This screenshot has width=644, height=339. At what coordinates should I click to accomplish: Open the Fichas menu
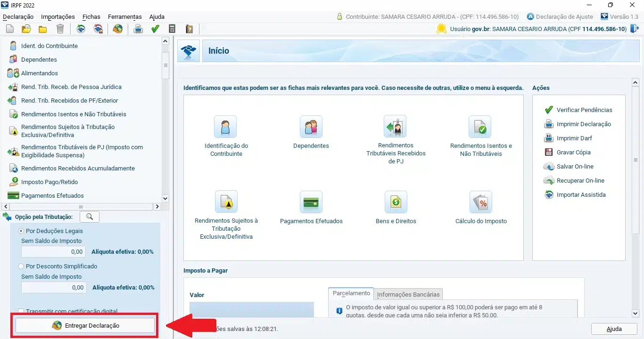point(91,16)
